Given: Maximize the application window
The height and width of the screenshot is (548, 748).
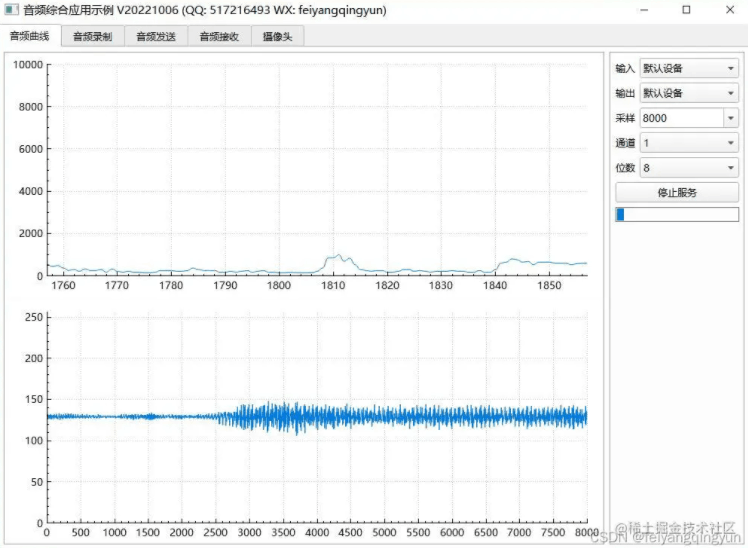Looking at the screenshot, I should [686, 10].
